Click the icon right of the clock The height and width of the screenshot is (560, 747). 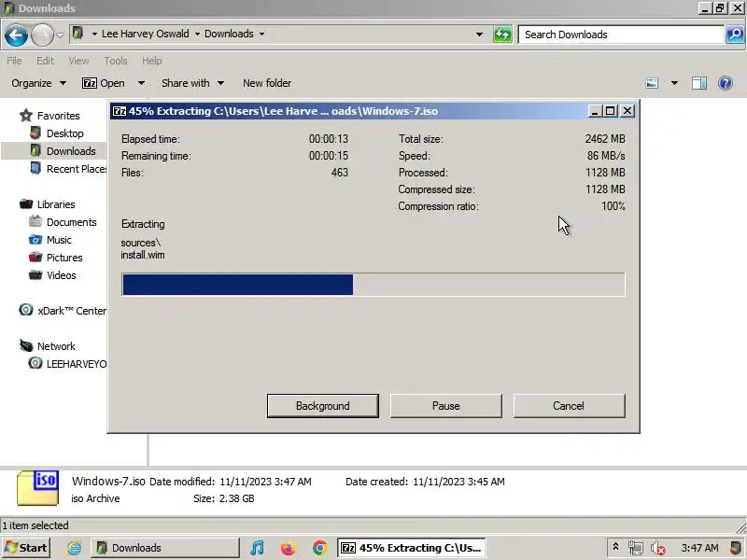pos(737,548)
